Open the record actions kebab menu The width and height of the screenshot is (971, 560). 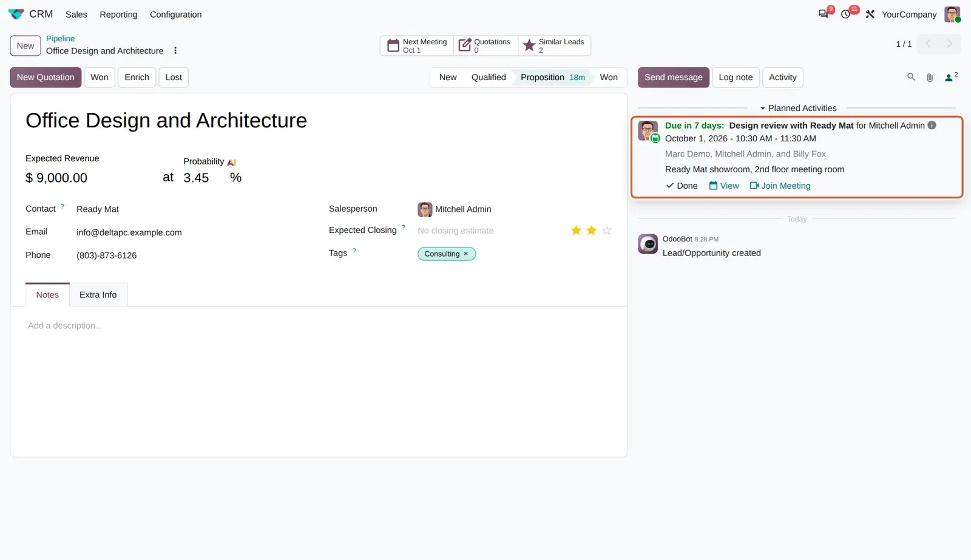point(175,51)
